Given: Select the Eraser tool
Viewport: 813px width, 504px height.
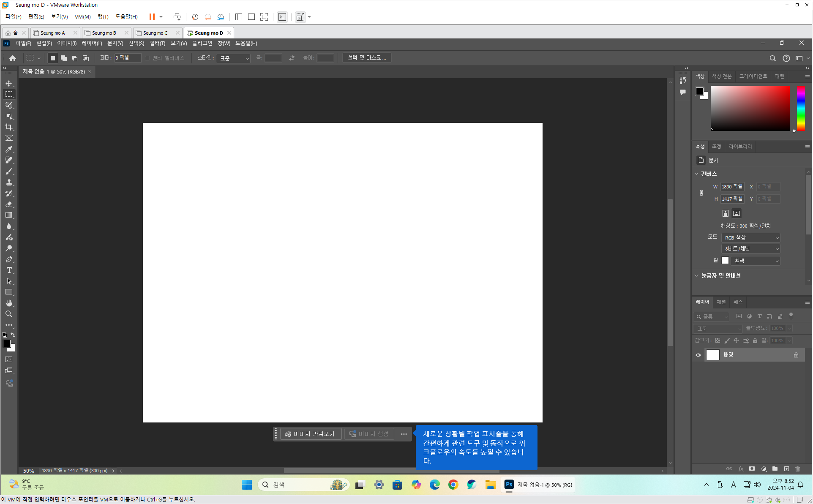Looking at the screenshot, I should pos(9,204).
